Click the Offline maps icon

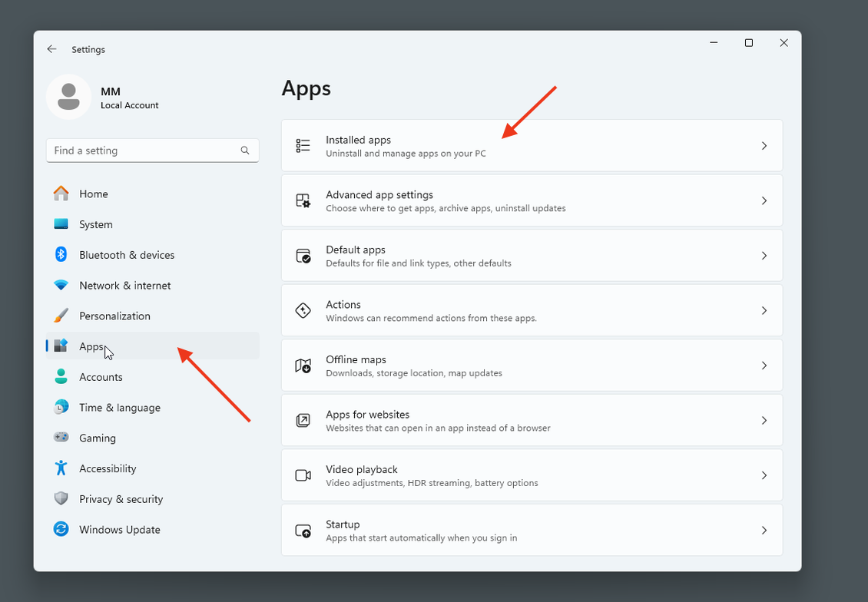[x=303, y=365]
